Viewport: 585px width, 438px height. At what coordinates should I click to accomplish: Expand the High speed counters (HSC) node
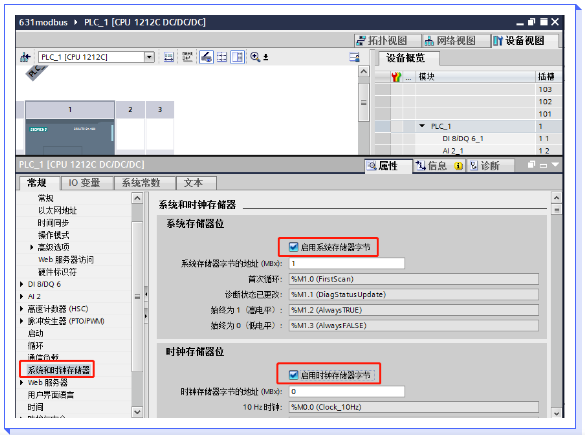[x=22, y=309]
